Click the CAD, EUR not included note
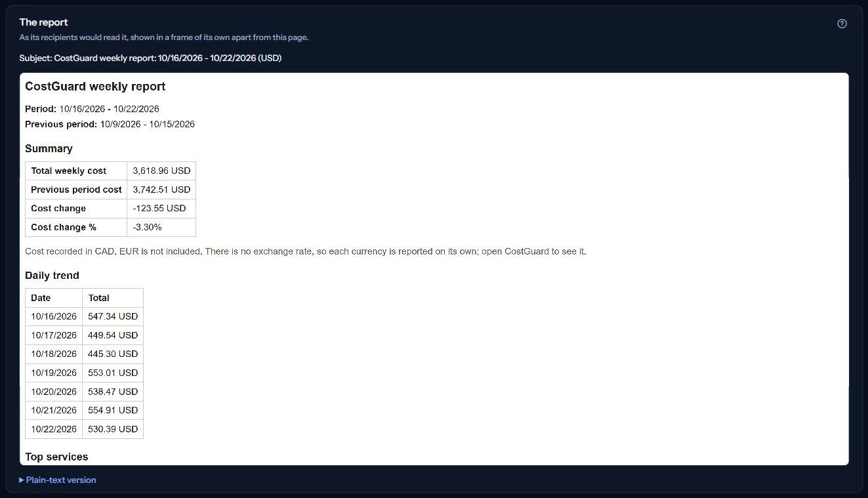Viewport: 868px width, 498px height. (305, 251)
